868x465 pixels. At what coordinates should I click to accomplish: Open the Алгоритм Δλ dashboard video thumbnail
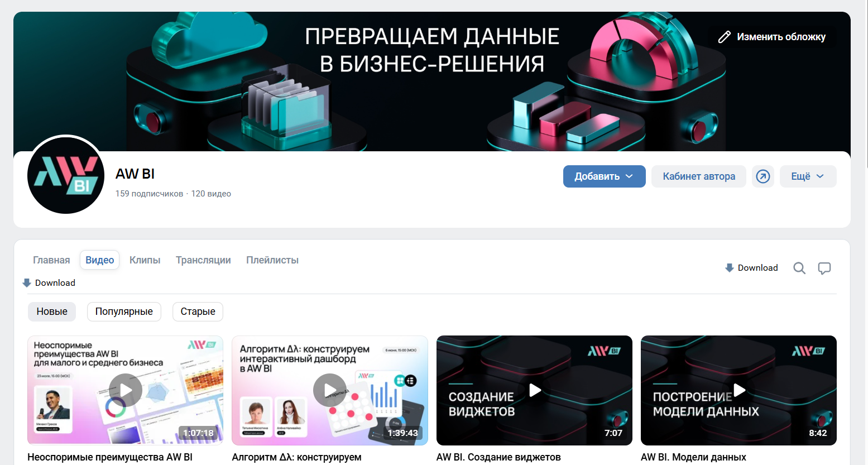[x=330, y=390]
